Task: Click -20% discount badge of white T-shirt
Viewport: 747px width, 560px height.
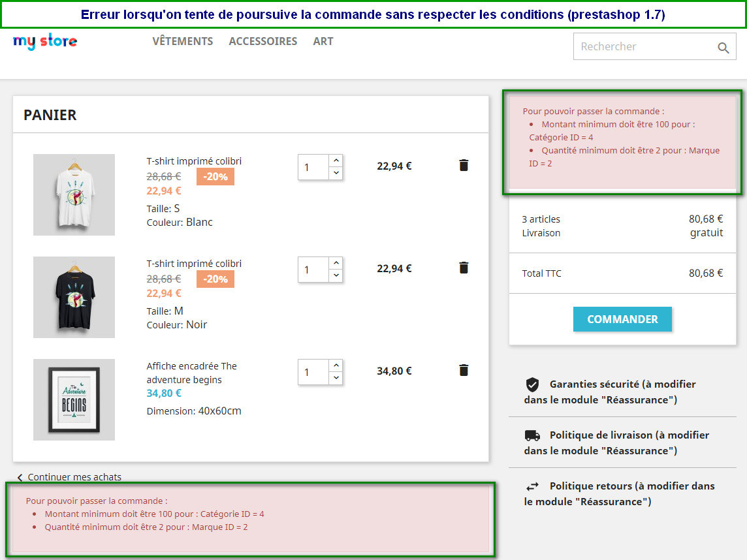Action: (215, 177)
